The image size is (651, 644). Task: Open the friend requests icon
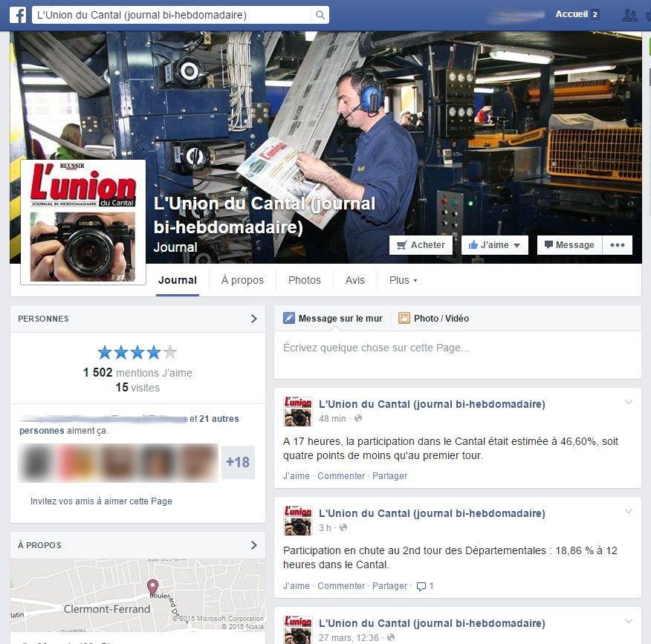pos(630,16)
